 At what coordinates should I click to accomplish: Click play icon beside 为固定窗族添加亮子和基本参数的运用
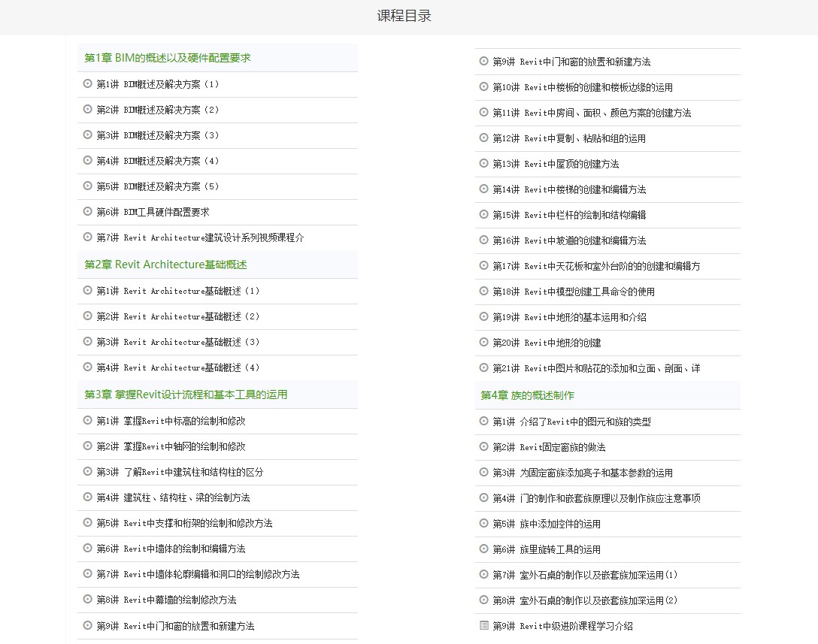pos(483,472)
